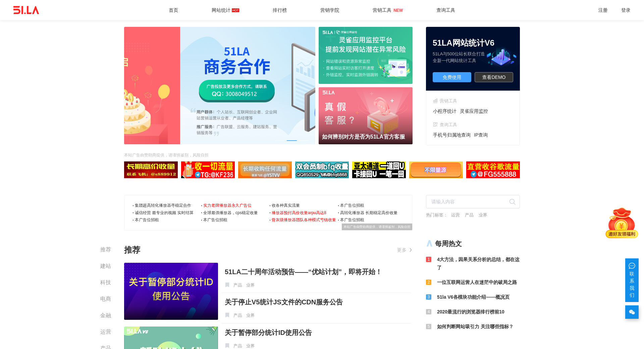Screen dimensions: 644x349
Task: Click bookmark icon under CDN服务公告 article
Action: (x=227, y=315)
